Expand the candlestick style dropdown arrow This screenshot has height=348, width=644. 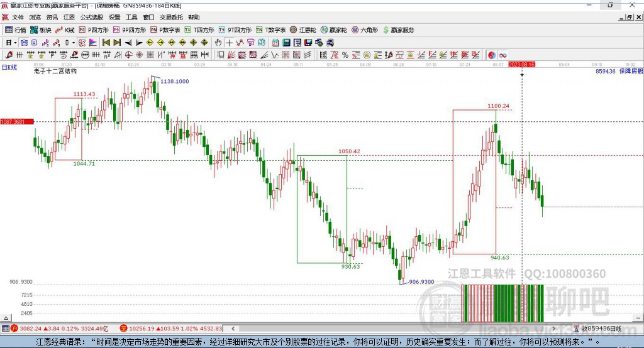tap(74, 43)
